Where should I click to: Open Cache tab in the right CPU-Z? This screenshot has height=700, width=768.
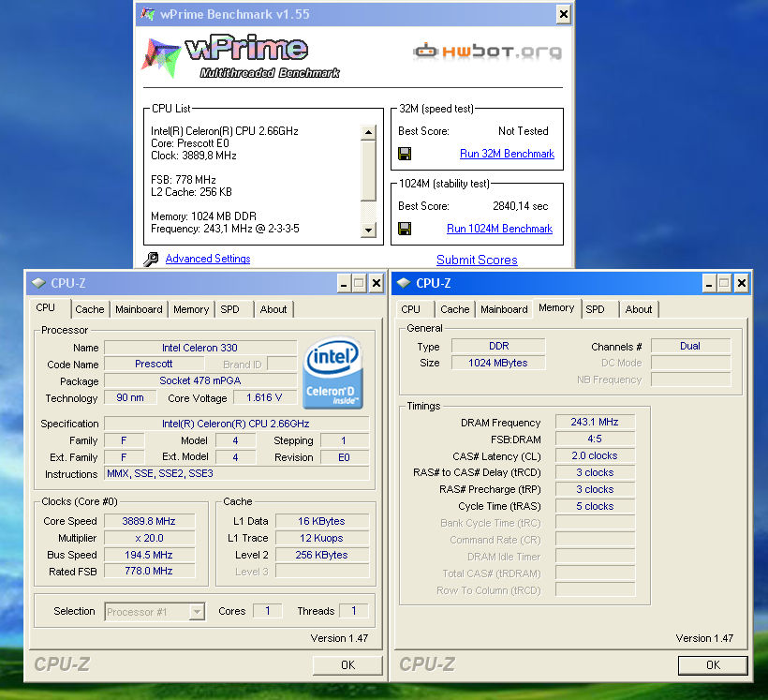pos(454,309)
